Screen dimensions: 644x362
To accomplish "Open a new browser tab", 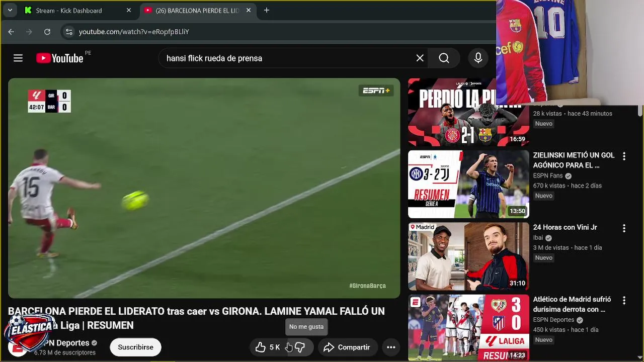I will pyautogui.click(x=267, y=10).
